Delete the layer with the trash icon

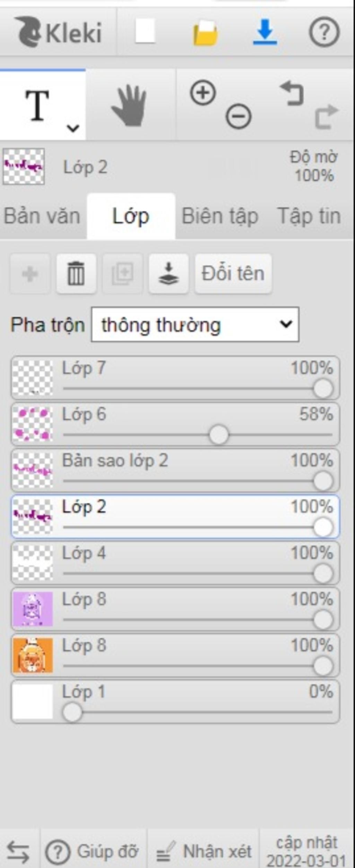coord(76,273)
